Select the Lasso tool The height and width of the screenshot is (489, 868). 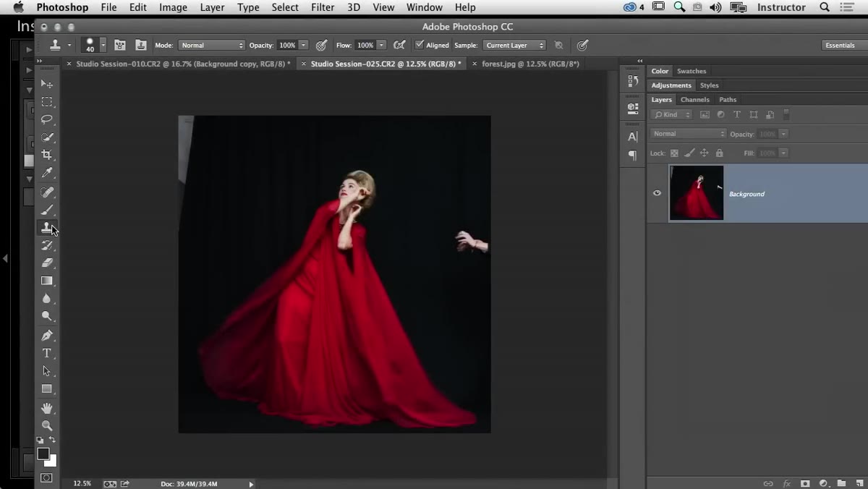[x=47, y=119]
